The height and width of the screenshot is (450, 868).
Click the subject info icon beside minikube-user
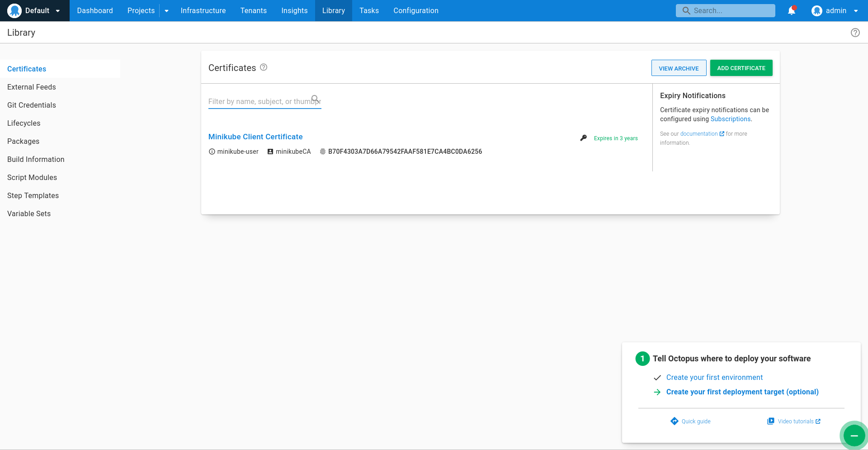[x=212, y=152]
